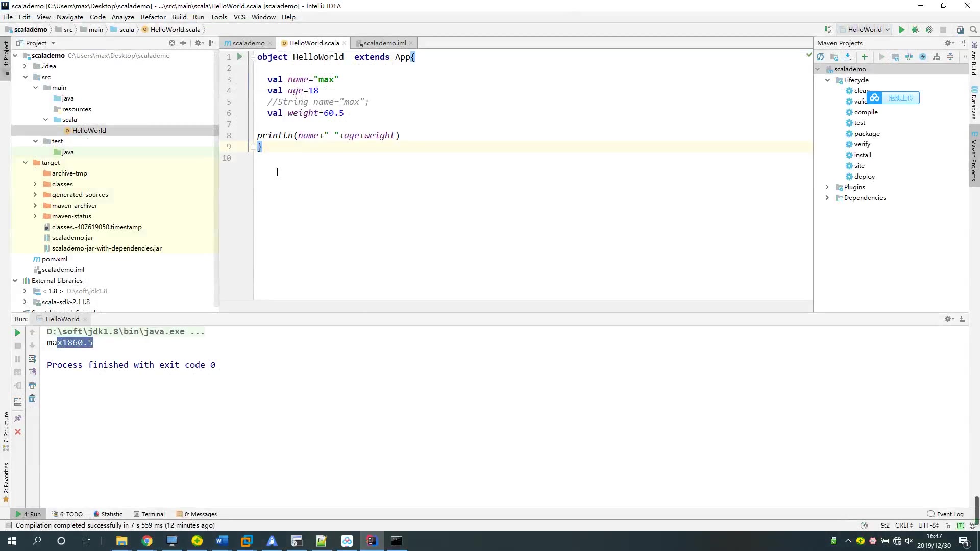
Task: Download sources and documentation Maven icon
Action: 848,57
